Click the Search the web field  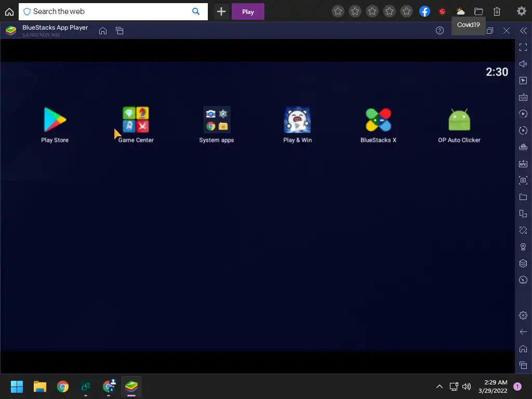tap(113, 11)
